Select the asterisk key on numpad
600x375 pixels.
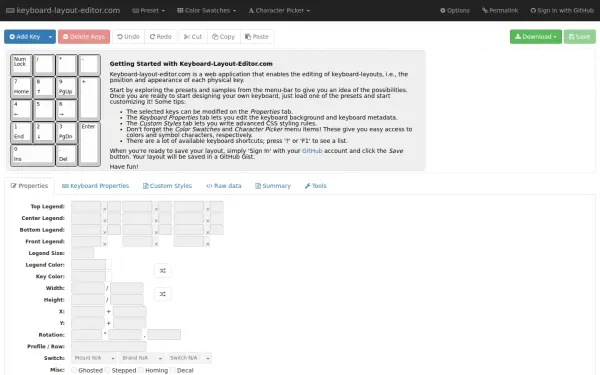point(66,65)
